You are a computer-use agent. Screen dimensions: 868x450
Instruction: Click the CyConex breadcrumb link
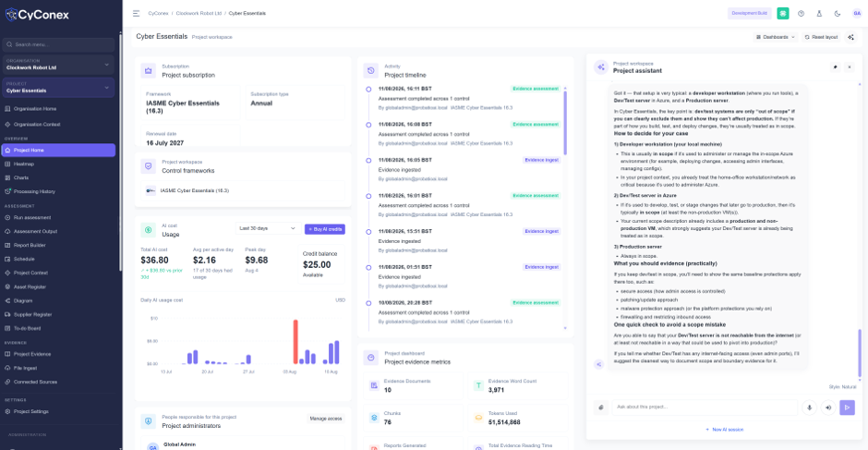click(x=158, y=13)
